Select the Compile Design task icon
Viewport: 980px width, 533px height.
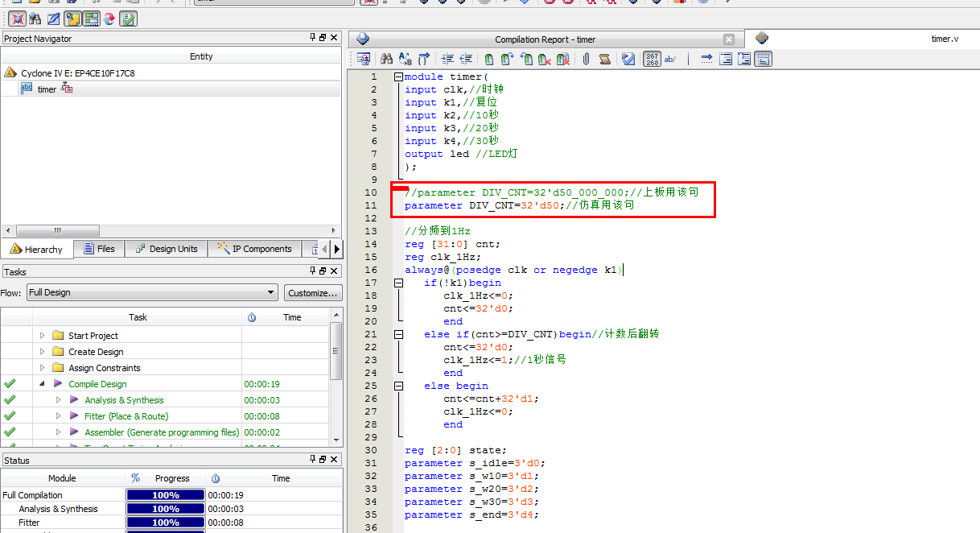coord(57,384)
